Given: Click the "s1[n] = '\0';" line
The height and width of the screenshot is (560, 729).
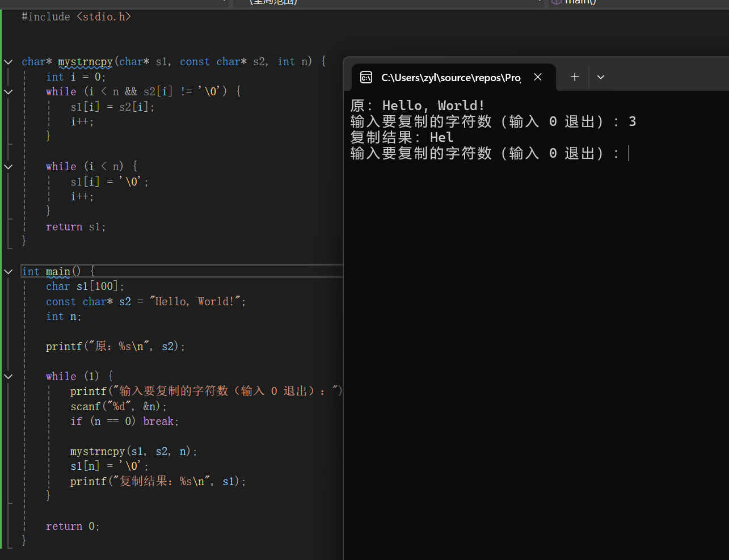Looking at the screenshot, I should 109,466.
